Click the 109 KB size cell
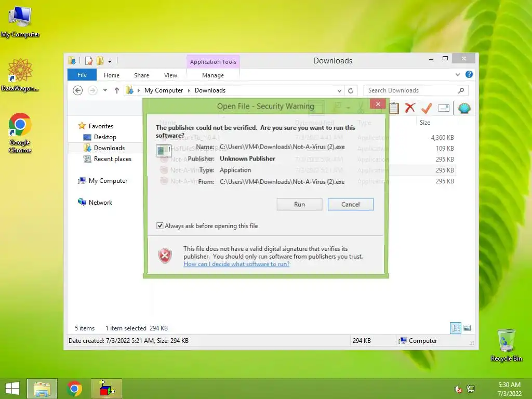Viewport: 532px width, 399px height. click(445, 148)
